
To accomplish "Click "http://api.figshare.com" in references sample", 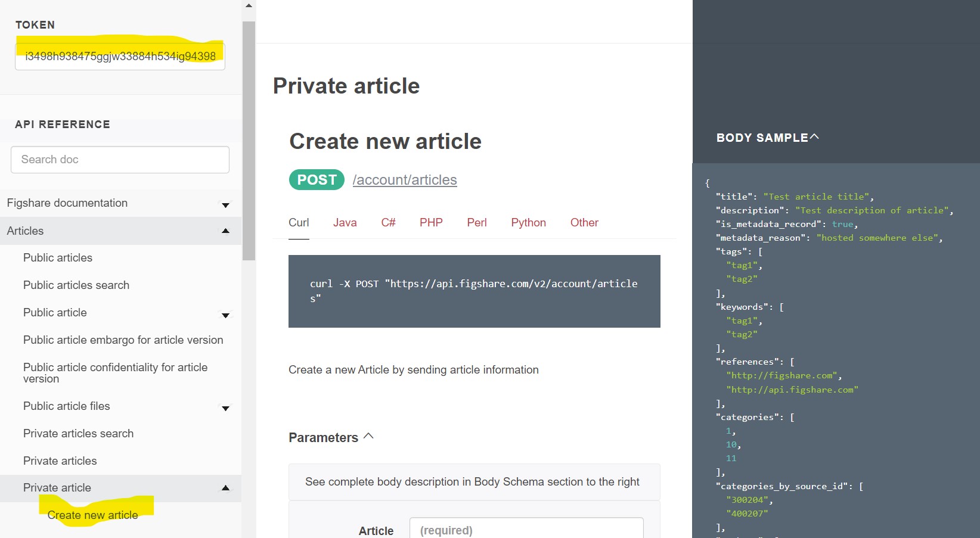I will pyautogui.click(x=792, y=390).
